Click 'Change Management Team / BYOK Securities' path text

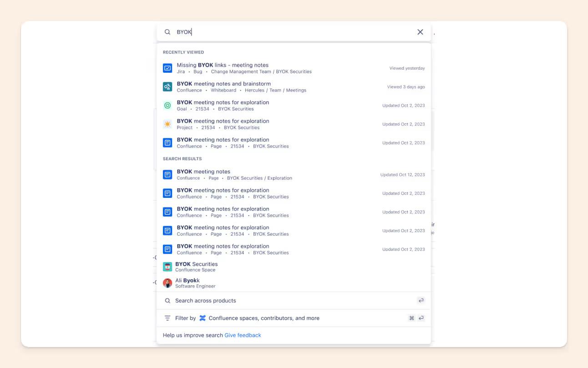[261, 72]
